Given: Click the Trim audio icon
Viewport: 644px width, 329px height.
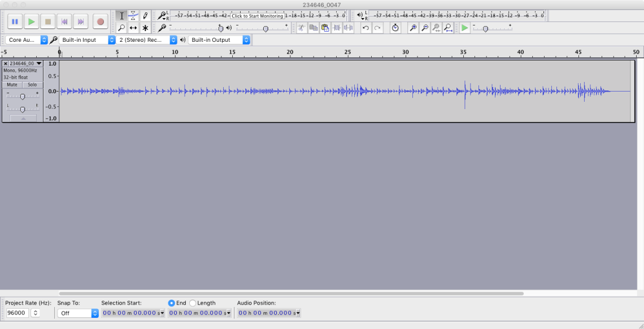Looking at the screenshot, I should click(x=337, y=28).
